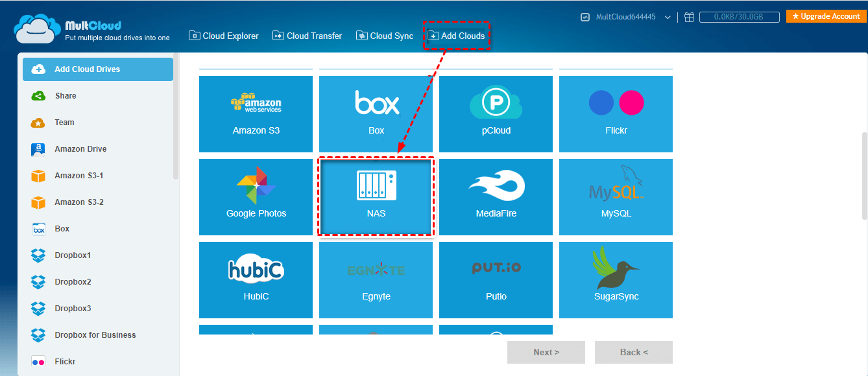Select the MediaFire tile
The height and width of the screenshot is (376, 868).
(x=496, y=197)
